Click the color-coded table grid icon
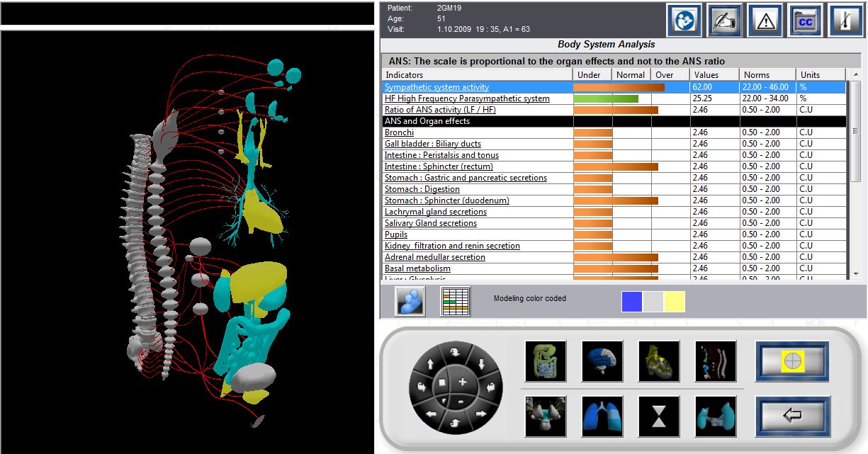The image size is (868, 454). 456,302
